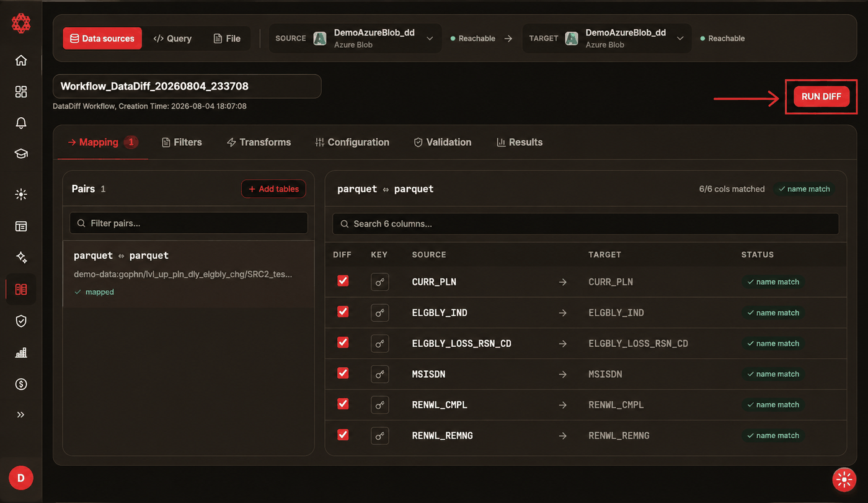Click the red sun floating button

tap(843, 479)
